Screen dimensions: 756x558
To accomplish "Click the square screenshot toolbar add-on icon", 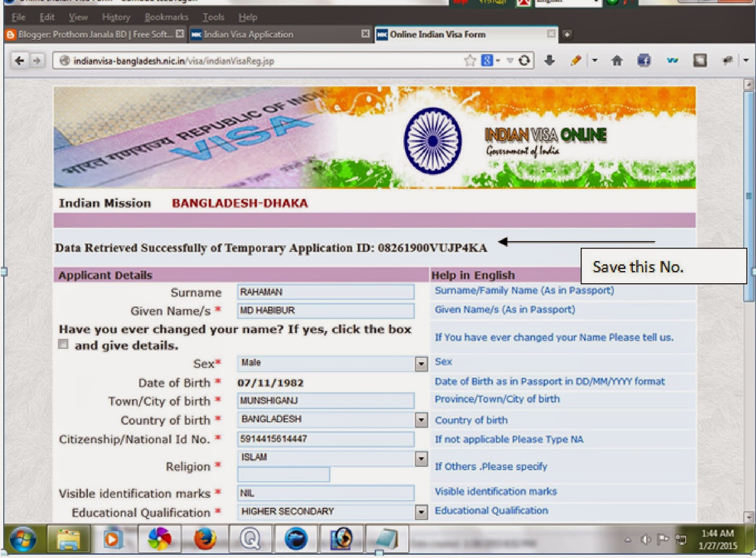I will click(x=700, y=60).
